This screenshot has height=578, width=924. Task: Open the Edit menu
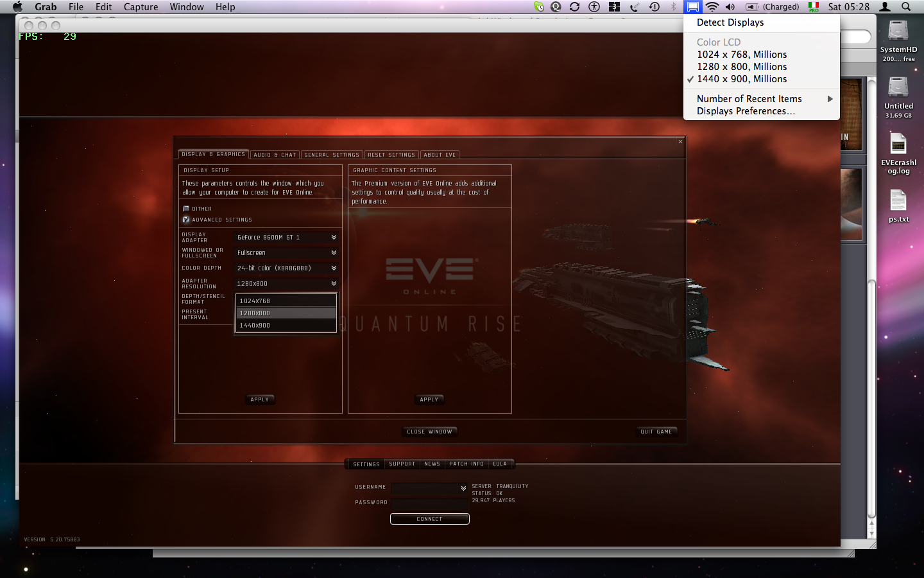[x=103, y=6]
